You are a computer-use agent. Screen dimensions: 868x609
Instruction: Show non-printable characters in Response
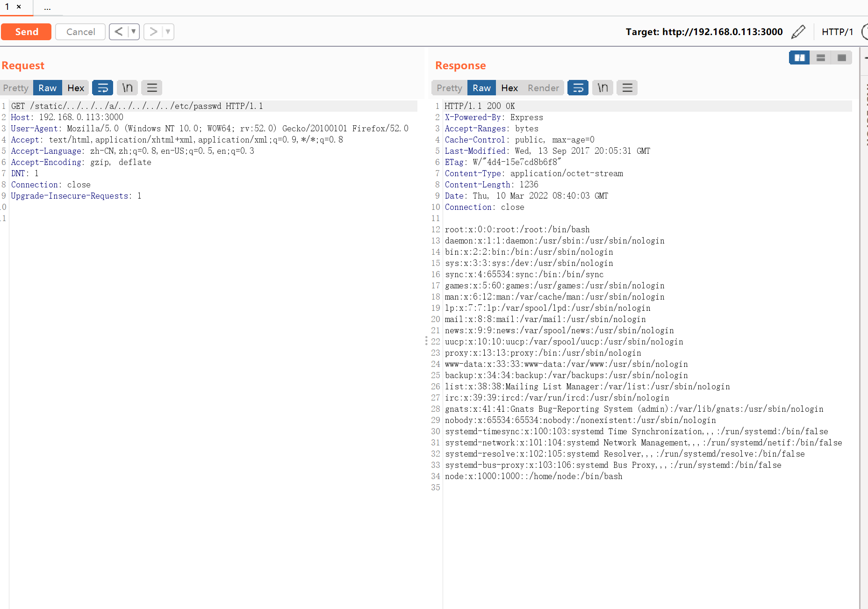pyautogui.click(x=603, y=88)
